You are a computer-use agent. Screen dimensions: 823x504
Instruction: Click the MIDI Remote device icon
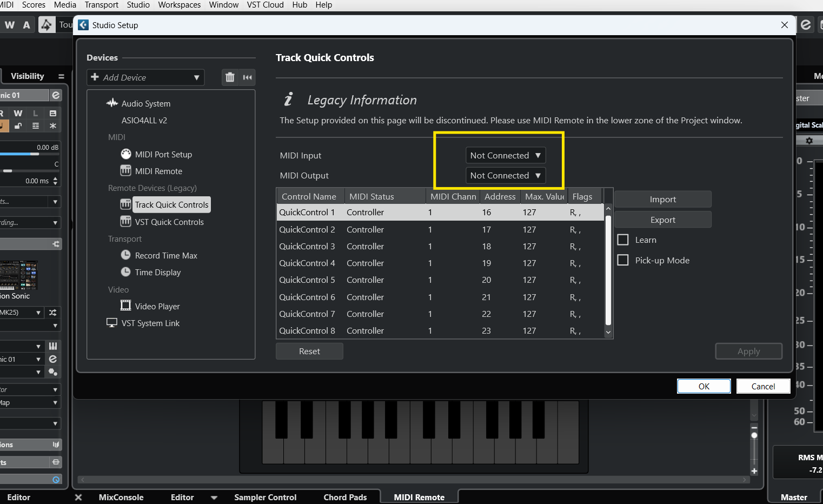tap(126, 171)
